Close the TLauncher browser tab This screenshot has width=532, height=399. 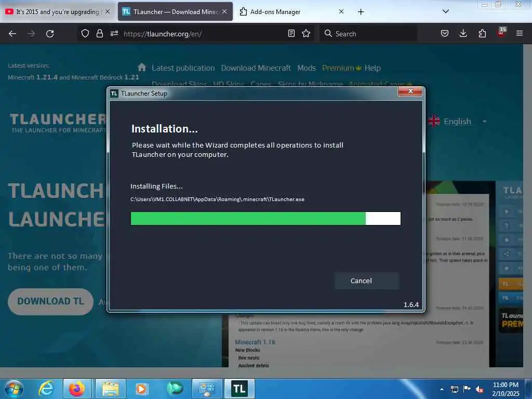[x=224, y=11]
